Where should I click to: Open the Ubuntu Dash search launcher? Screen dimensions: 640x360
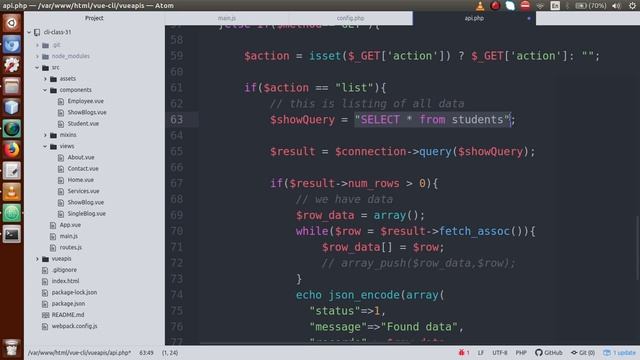coord(11,23)
